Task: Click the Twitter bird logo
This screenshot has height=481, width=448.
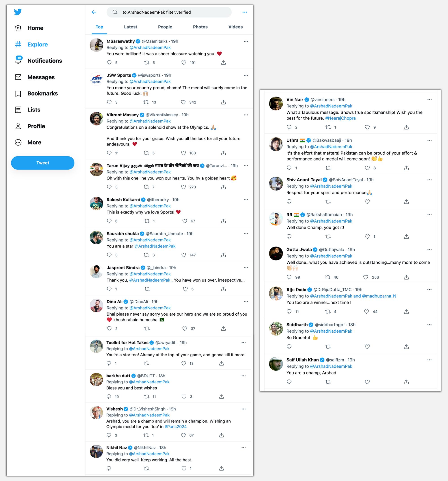Action: pyautogui.click(x=18, y=12)
